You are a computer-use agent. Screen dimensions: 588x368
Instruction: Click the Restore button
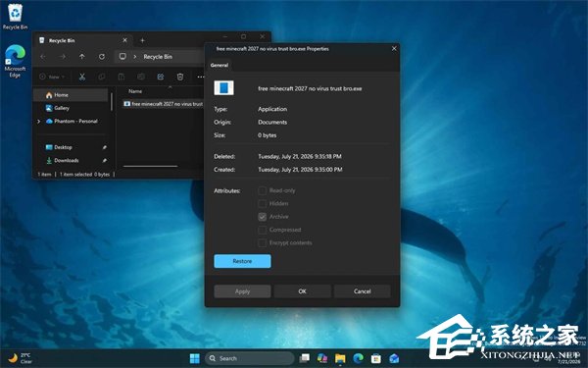[x=242, y=261]
